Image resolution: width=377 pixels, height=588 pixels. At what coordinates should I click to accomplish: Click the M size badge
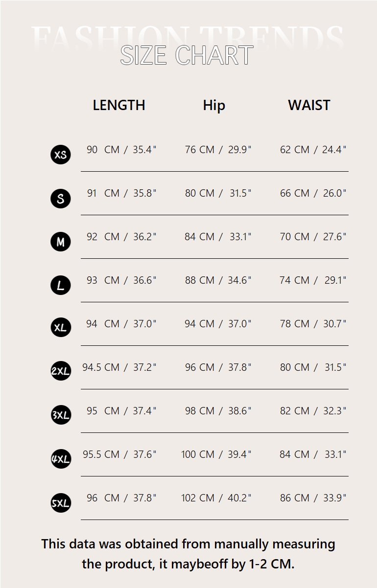61,242
